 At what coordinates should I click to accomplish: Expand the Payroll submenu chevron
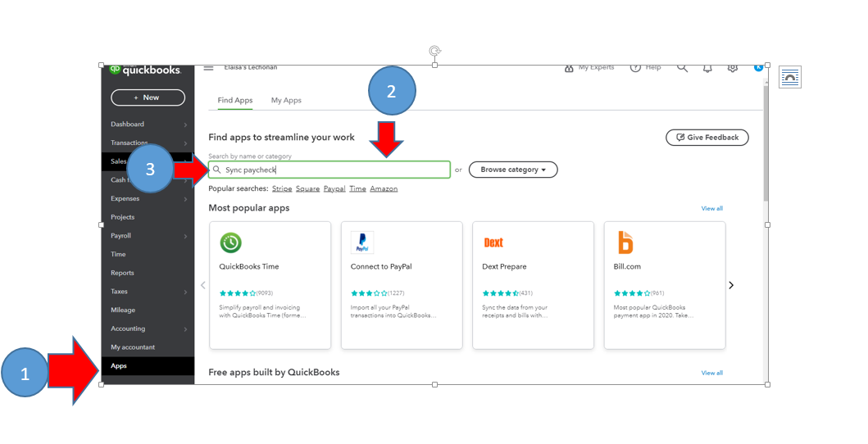click(x=185, y=236)
